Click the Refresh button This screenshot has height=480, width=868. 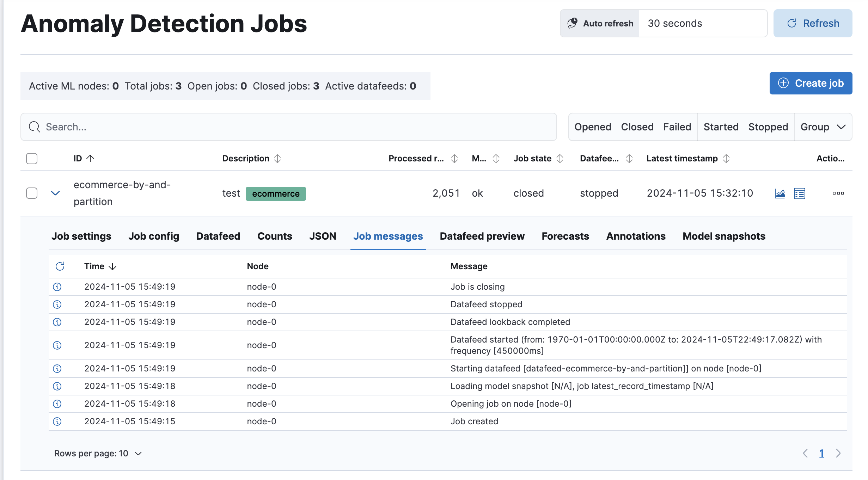(x=813, y=23)
